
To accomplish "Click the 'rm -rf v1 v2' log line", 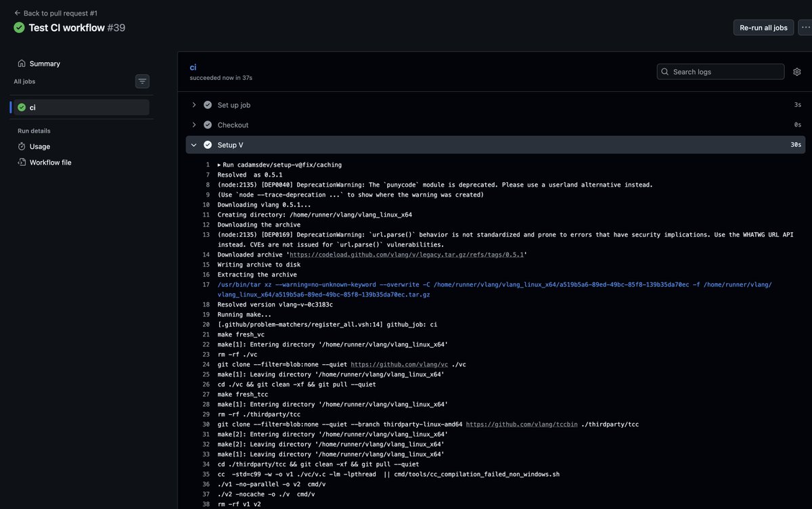I will coord(239,504).
